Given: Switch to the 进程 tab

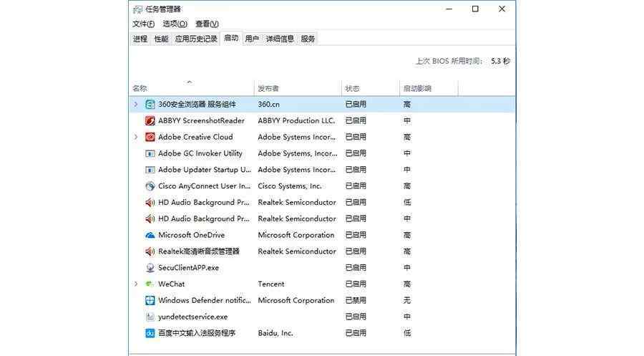Looking at the screenshot, I should coord(140,39).
